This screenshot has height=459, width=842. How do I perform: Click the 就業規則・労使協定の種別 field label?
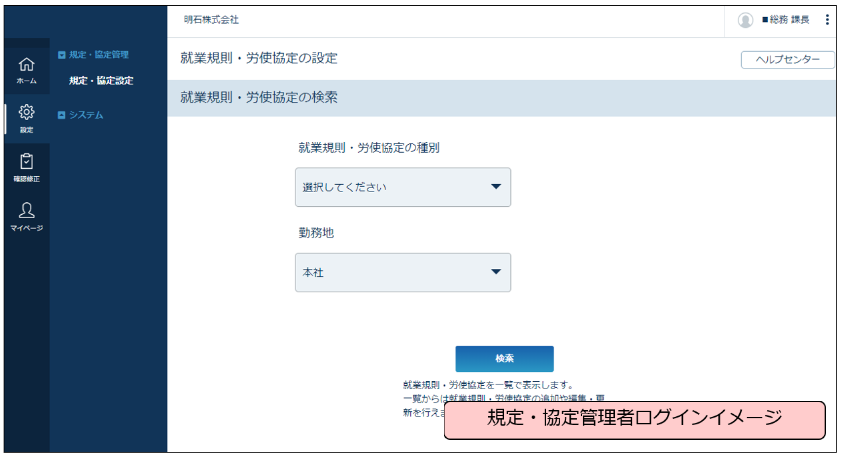coord(369,148)
